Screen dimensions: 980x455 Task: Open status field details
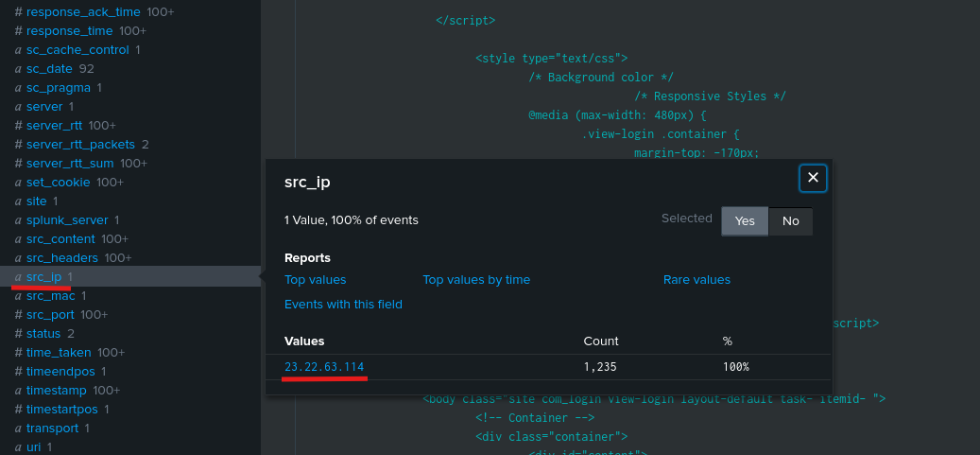point(43,334)
